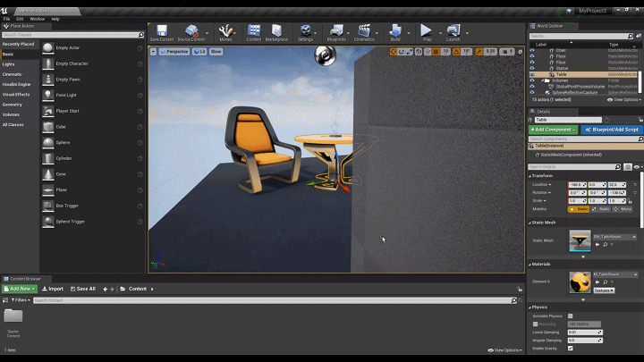The image size is (644, 362).
Task: Disable the Enable Gravity checkbox
Action: click(x=570, y=349)
